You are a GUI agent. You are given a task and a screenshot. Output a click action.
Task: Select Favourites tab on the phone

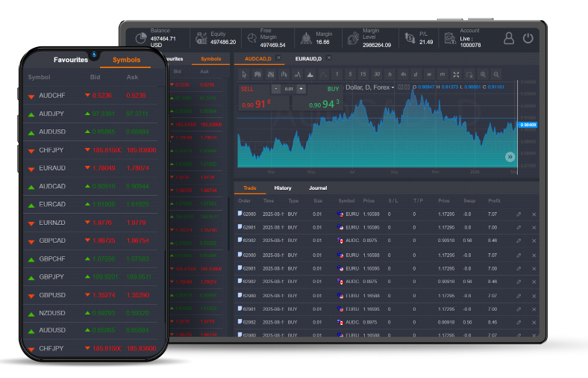(70, 60)
